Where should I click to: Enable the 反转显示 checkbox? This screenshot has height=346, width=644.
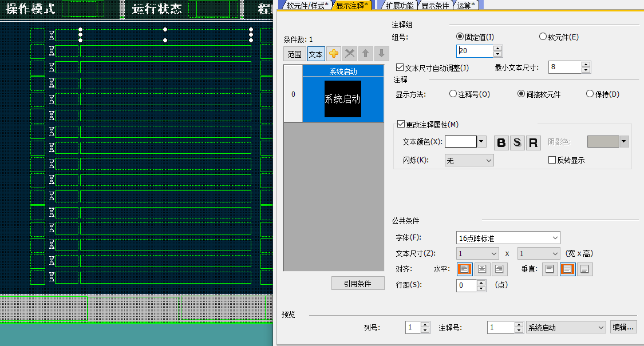(552, 161)
